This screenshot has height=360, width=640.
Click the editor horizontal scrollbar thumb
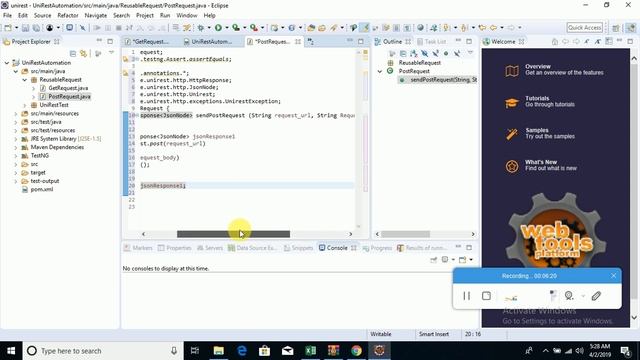(233, 234)
